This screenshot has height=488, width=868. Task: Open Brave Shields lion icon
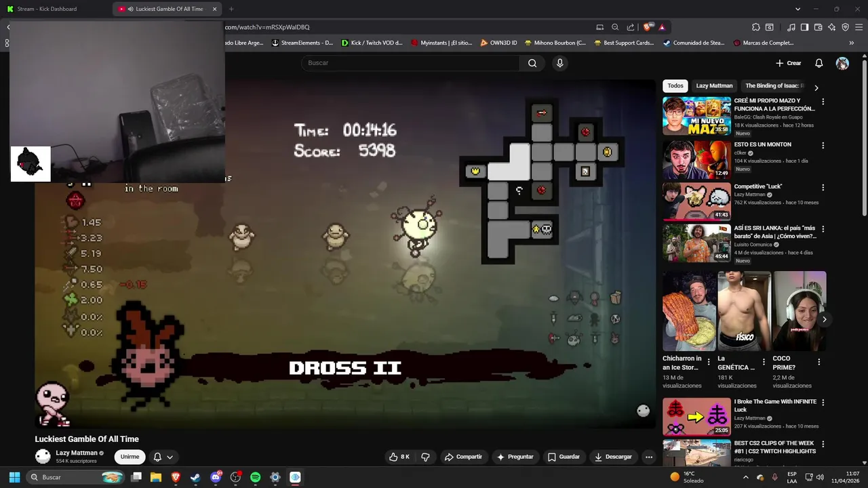tap(648, 27)
